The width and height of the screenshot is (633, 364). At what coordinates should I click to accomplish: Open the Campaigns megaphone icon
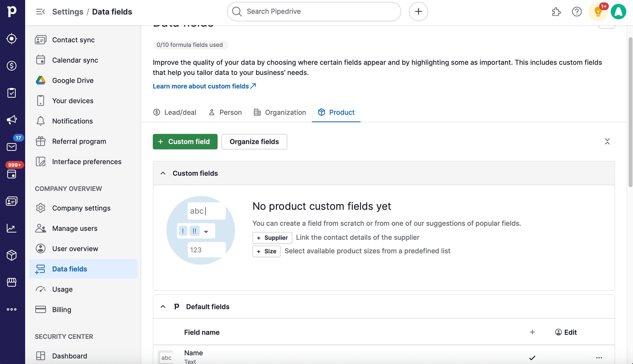[12, 119]
